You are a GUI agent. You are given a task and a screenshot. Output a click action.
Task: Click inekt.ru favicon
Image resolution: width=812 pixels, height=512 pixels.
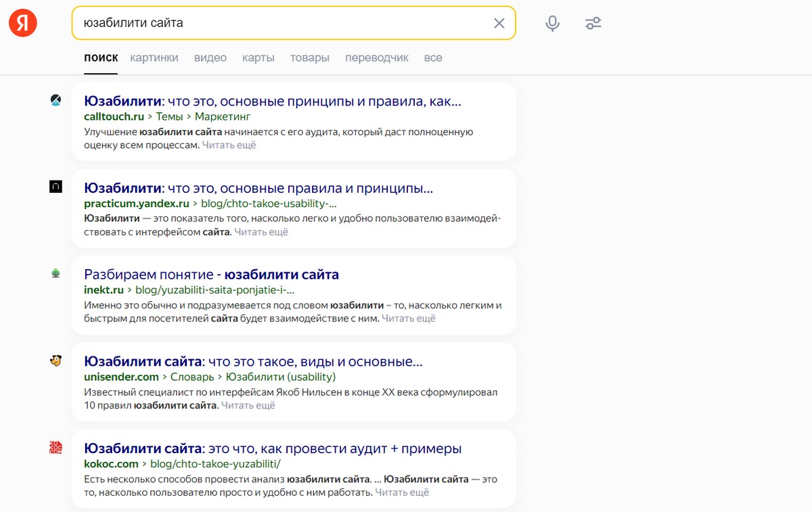55,274
